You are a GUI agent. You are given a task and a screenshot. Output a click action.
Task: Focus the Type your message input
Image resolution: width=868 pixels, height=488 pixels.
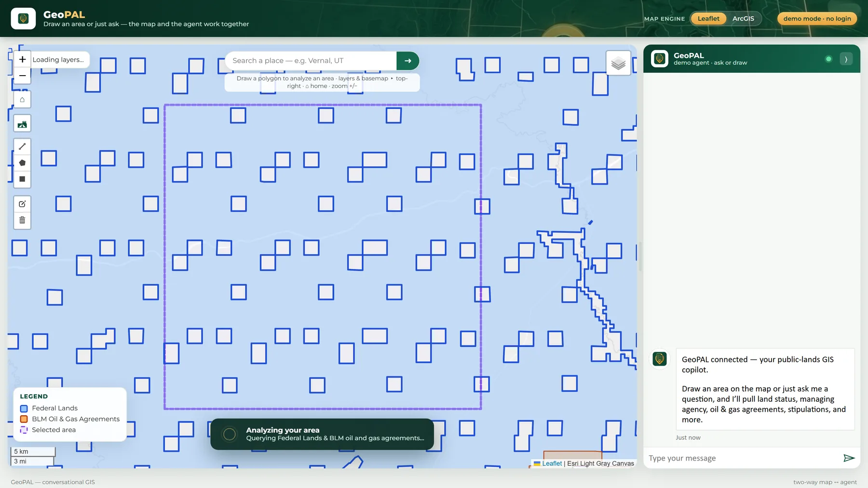click(743, 458)
